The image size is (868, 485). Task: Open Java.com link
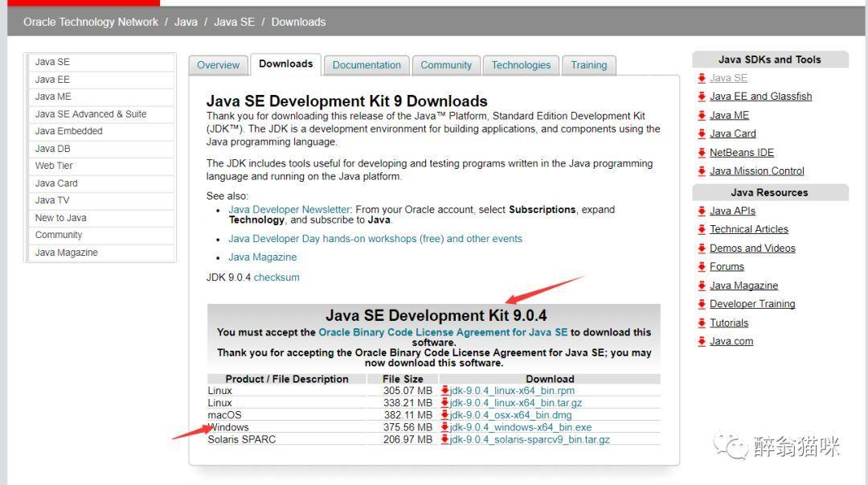pyautogui.click(x=731, y=341)
